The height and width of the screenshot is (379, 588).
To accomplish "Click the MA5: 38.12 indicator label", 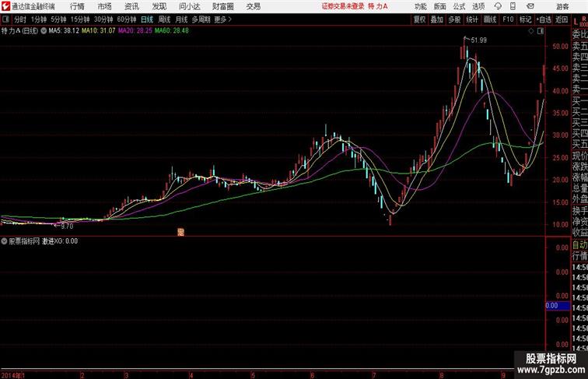I will pos(64,31).
